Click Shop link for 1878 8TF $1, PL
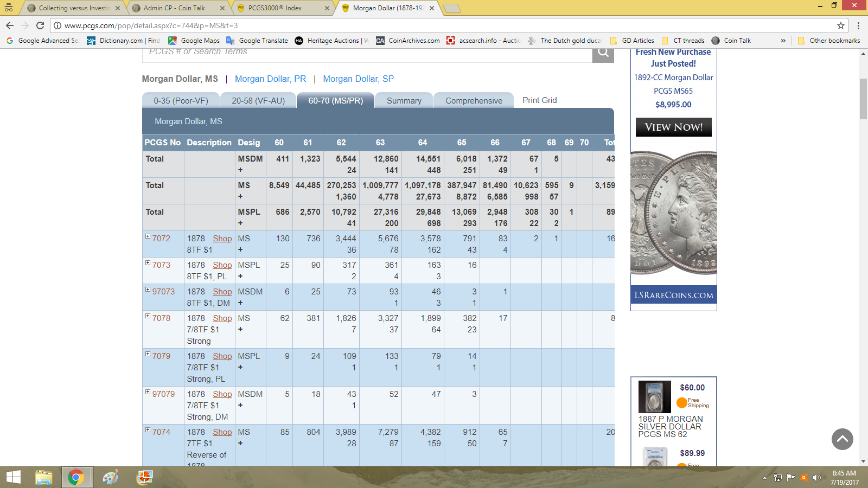The height and width of the screenshot is (488, 868). [x=222, y=265]
